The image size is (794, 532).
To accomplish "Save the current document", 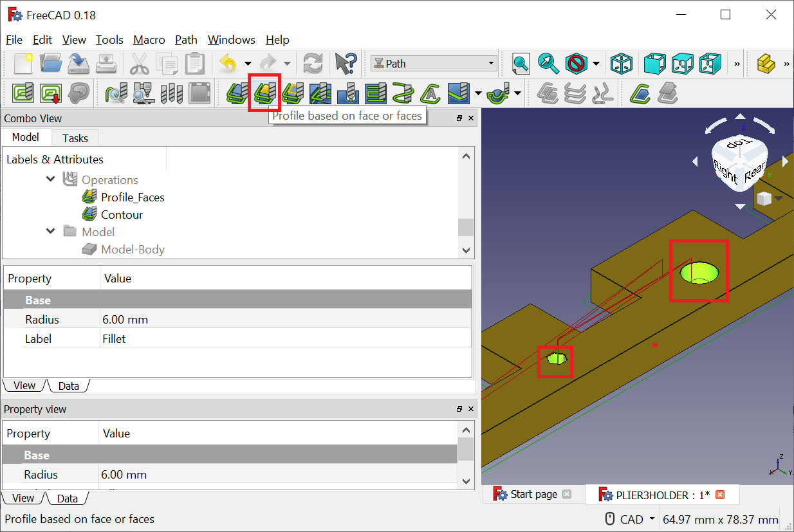I will coord(78,63).
